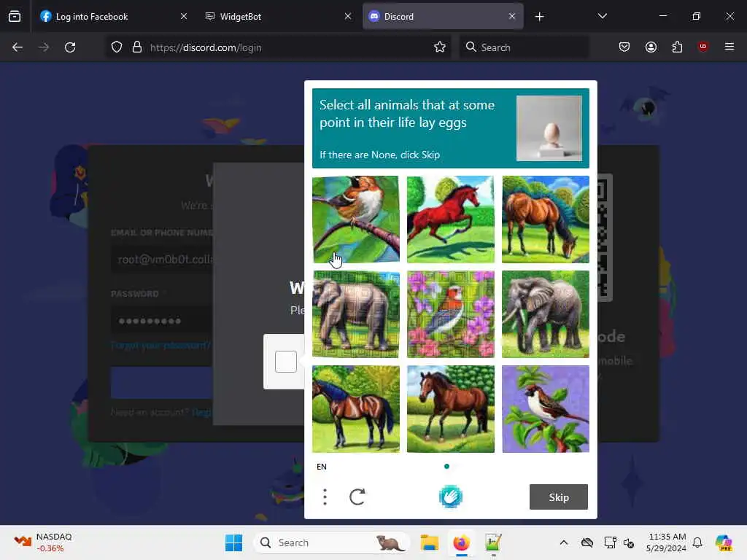Viewport: 747px width, 560px height.
Task: Close the WidgetBot tab
Action: tap(348, 16)
